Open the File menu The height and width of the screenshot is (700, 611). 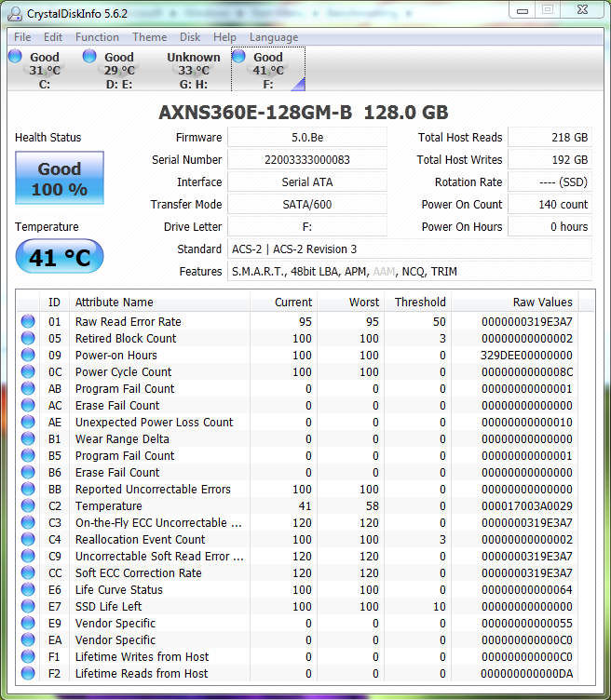(22, 37)
